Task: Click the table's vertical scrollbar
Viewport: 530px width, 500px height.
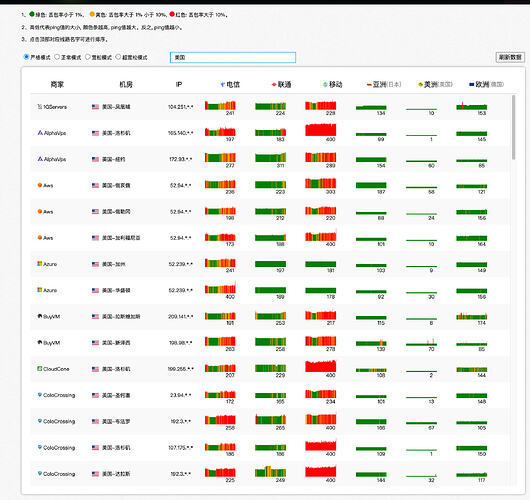Action: (x=514, y=127)
